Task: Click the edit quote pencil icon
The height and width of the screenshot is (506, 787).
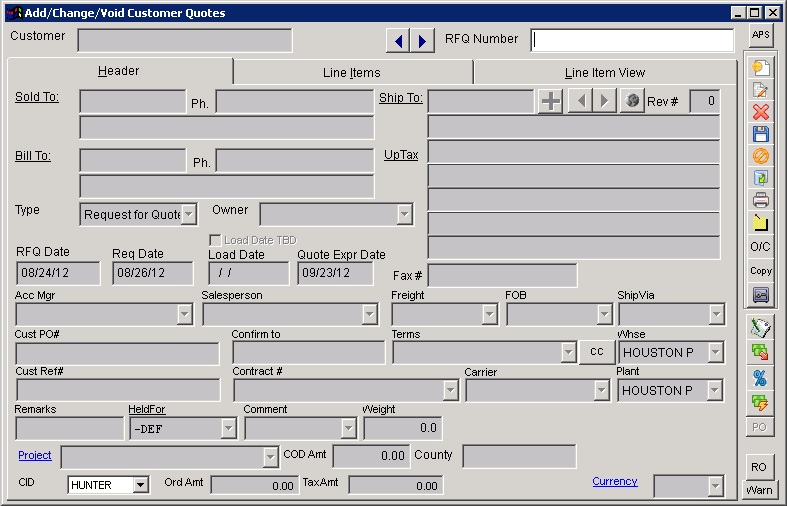Action: (761, 90)
